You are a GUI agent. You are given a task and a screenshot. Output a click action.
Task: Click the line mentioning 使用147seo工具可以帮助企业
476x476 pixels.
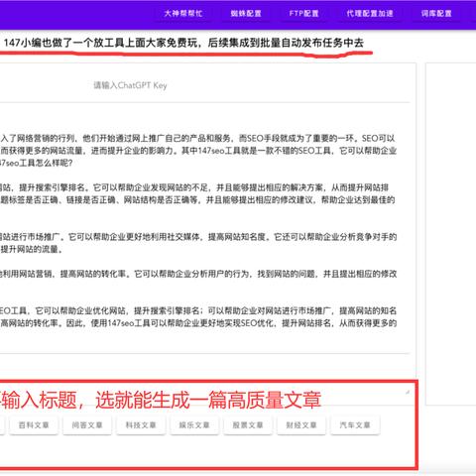pos(198,323)
